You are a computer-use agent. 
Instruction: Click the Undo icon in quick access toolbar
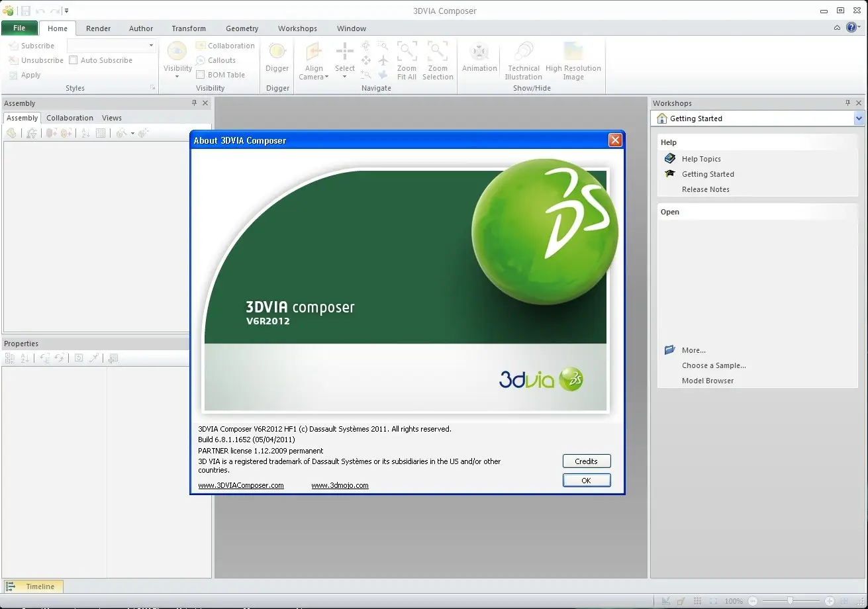click(40, 11)
